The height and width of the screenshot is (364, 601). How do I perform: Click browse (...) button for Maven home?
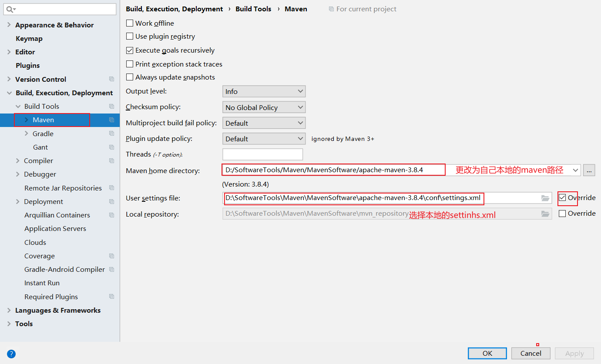pos(589,170)
